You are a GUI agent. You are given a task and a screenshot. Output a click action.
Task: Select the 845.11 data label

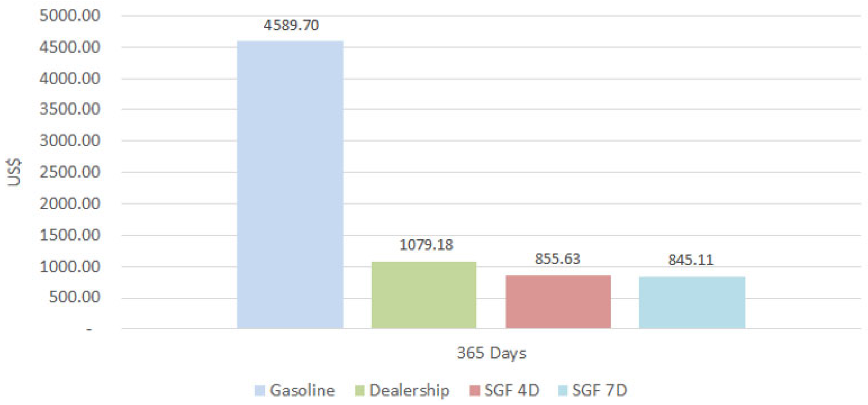point(691,260)
